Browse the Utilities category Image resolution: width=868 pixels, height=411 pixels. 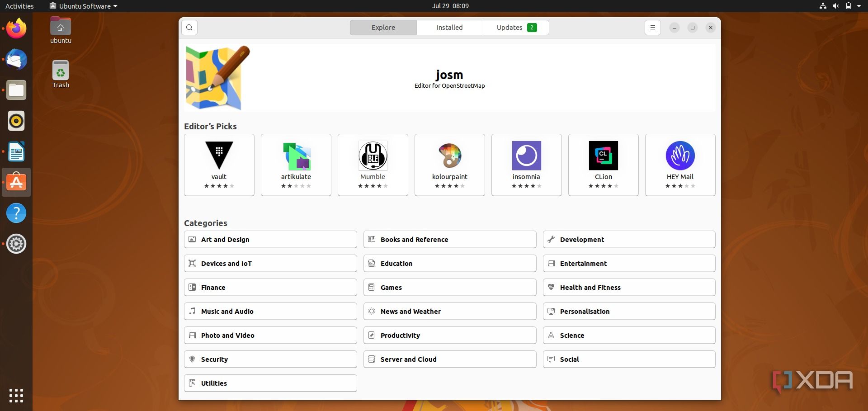[270, 383]
